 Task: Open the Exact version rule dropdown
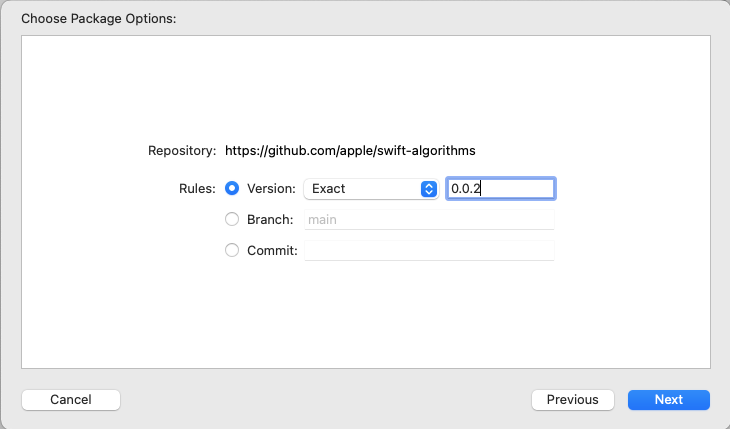pos(371,189)
